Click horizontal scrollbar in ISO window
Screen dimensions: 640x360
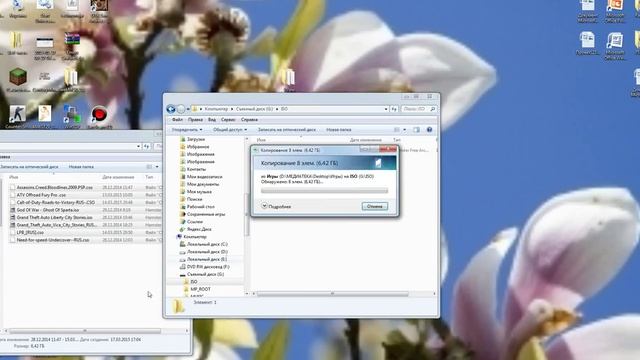coord(332,294)
